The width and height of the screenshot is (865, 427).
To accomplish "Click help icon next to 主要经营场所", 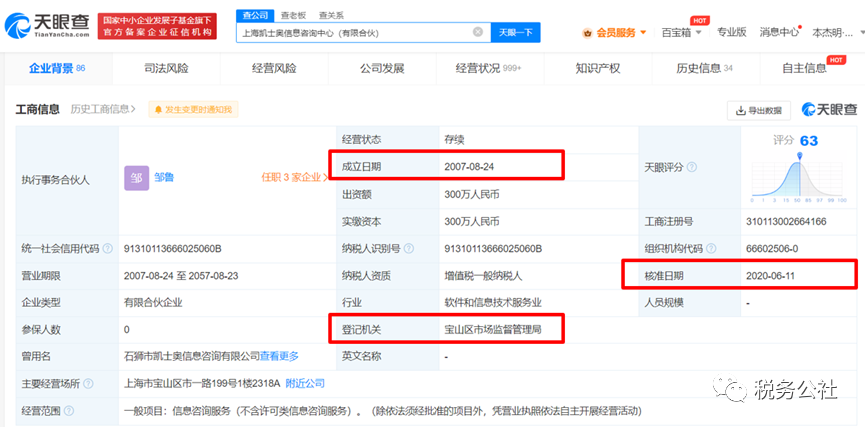I will 88,383.
